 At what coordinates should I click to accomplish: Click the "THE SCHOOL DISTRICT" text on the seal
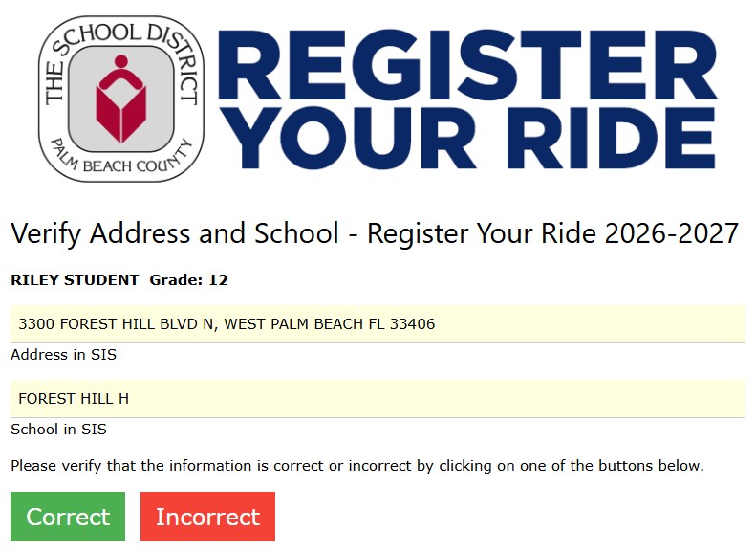[121, 55]
